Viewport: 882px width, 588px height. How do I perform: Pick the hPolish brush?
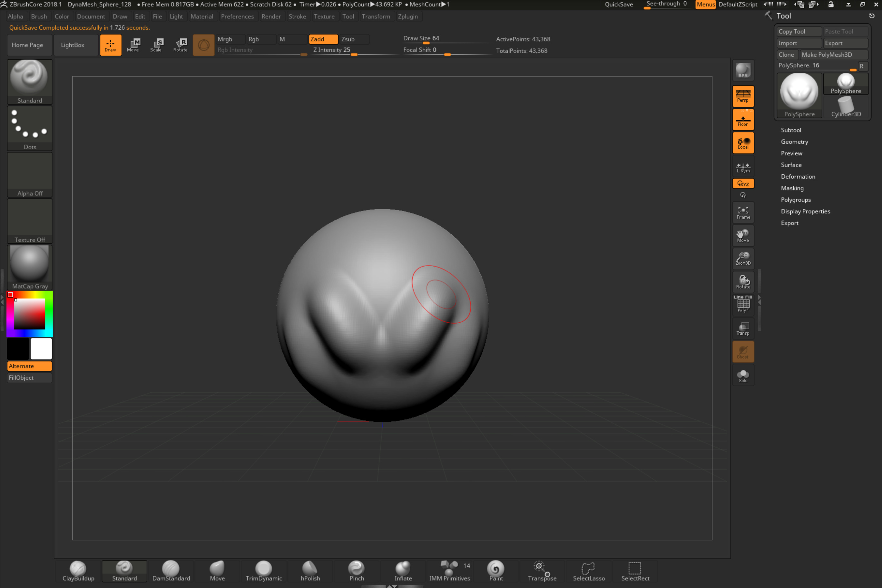310,571
